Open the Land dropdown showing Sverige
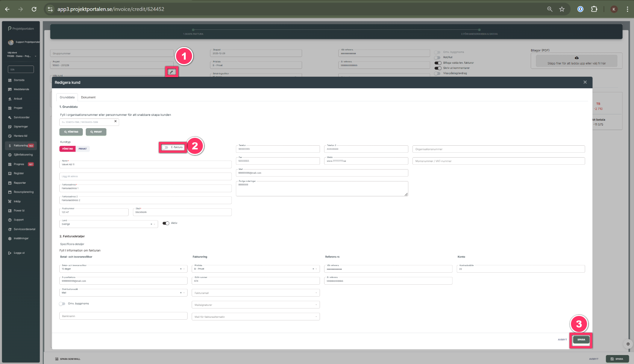The image size is (634, 364). pyautogui.click(x=109, y=224)
